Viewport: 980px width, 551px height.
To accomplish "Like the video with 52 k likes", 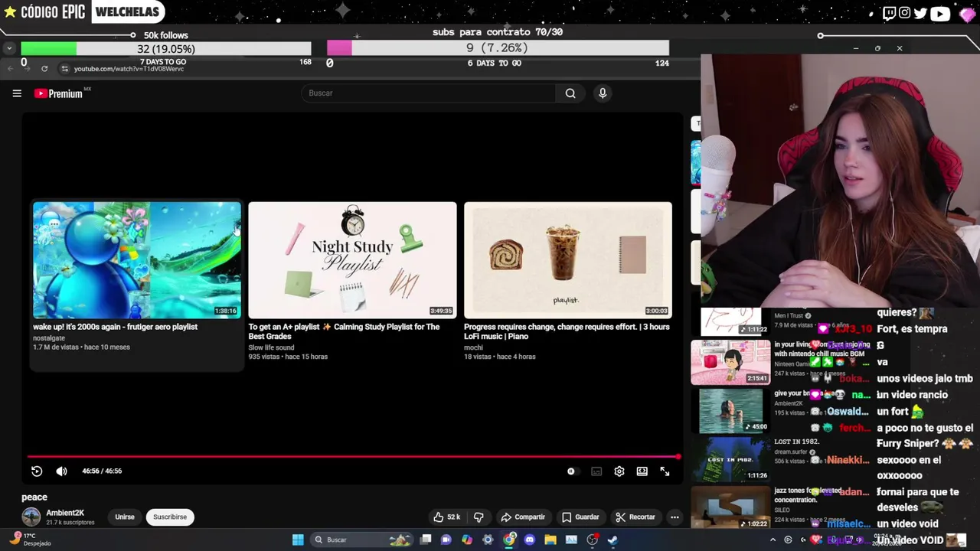I will point(446,517).
